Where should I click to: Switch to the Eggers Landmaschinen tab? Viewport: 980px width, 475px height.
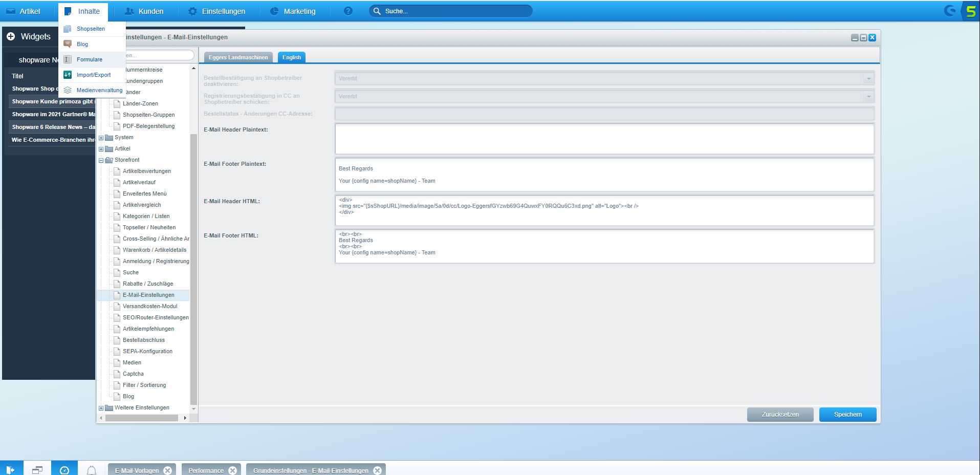tap(238, 57)
